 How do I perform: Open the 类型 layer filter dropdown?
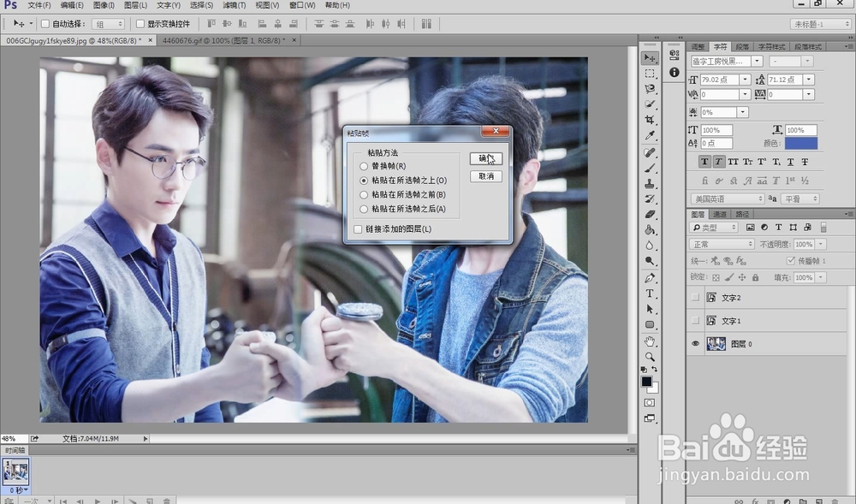(x=714, y=228)
